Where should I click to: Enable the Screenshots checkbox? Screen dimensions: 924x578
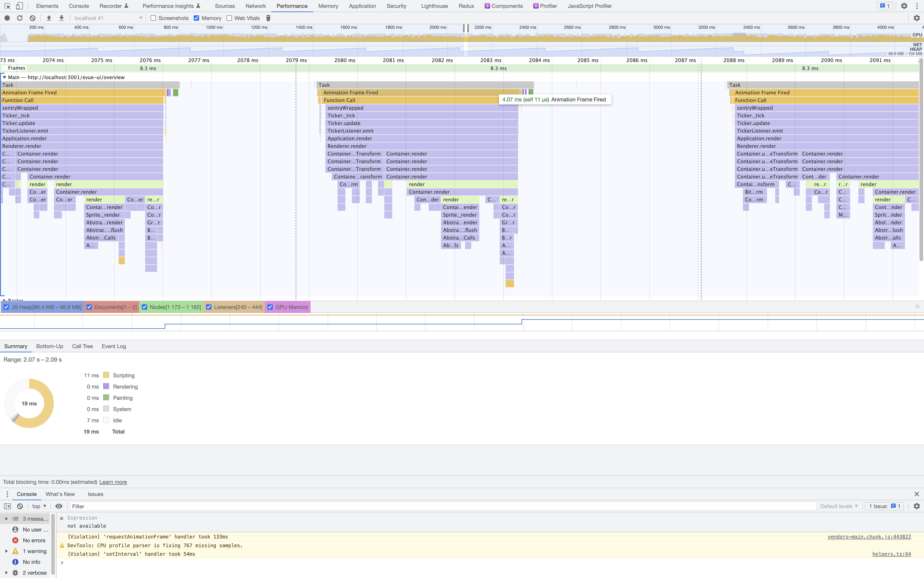[153, 18]
